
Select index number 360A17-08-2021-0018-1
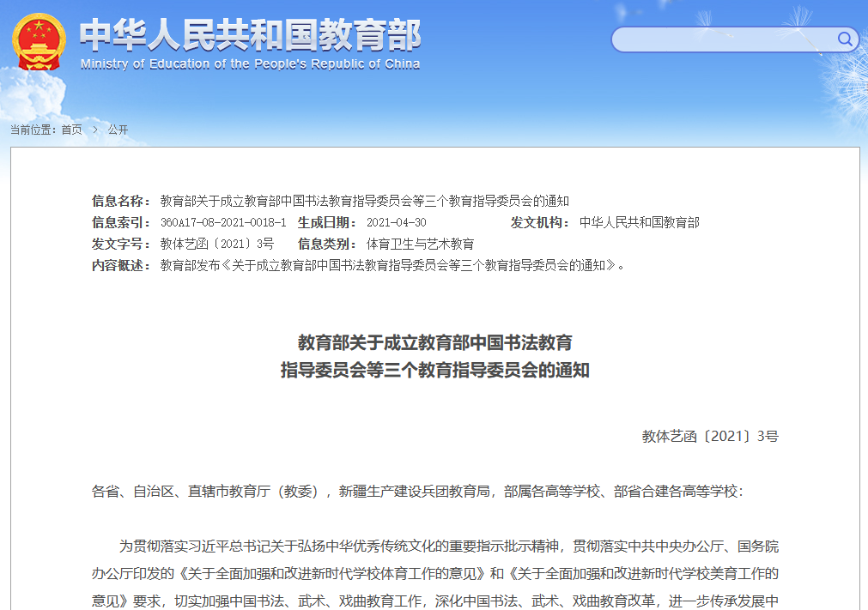pos(223,222)
